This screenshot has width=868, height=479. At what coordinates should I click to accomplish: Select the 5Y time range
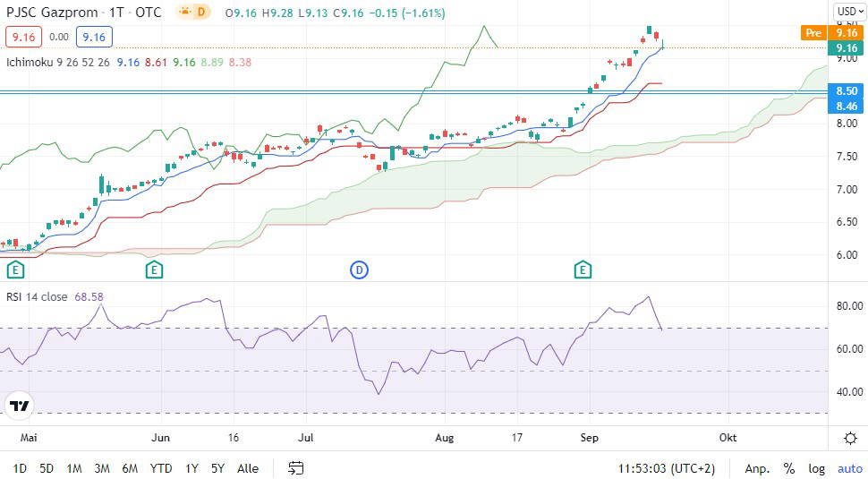[x=217, y=468]
